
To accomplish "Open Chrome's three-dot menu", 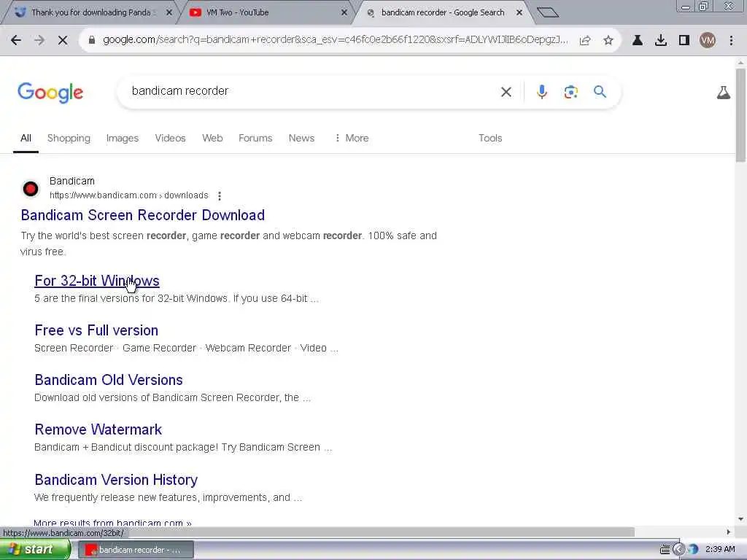I will (731, 41).
